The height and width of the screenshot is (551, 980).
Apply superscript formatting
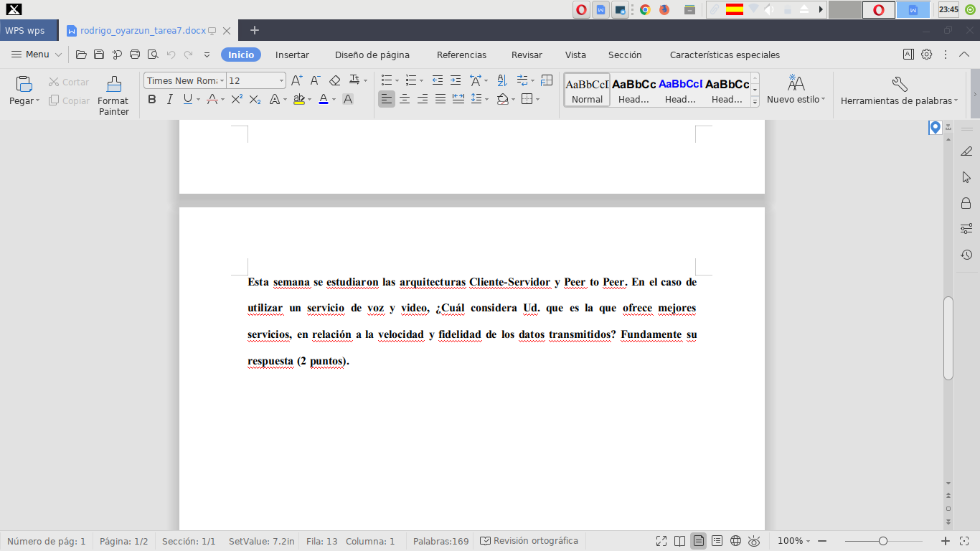(236, 100)
